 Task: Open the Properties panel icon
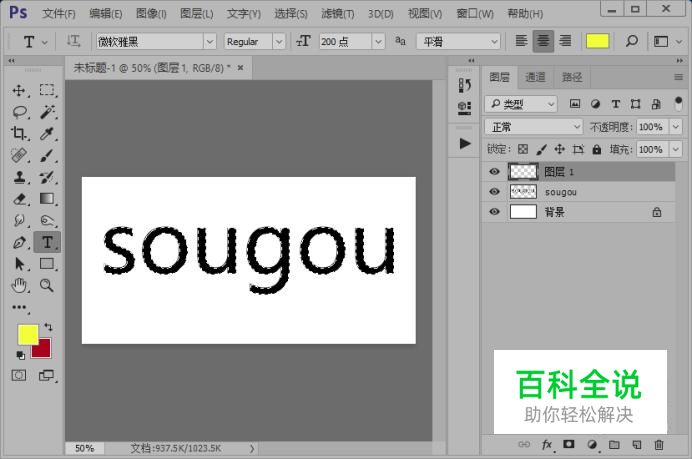tap(464, 108)
